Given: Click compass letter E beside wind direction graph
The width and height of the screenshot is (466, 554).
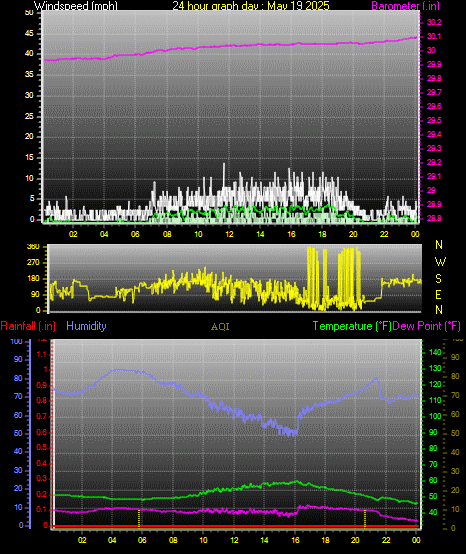Looking at the screenshot, I should click(438, 295).
